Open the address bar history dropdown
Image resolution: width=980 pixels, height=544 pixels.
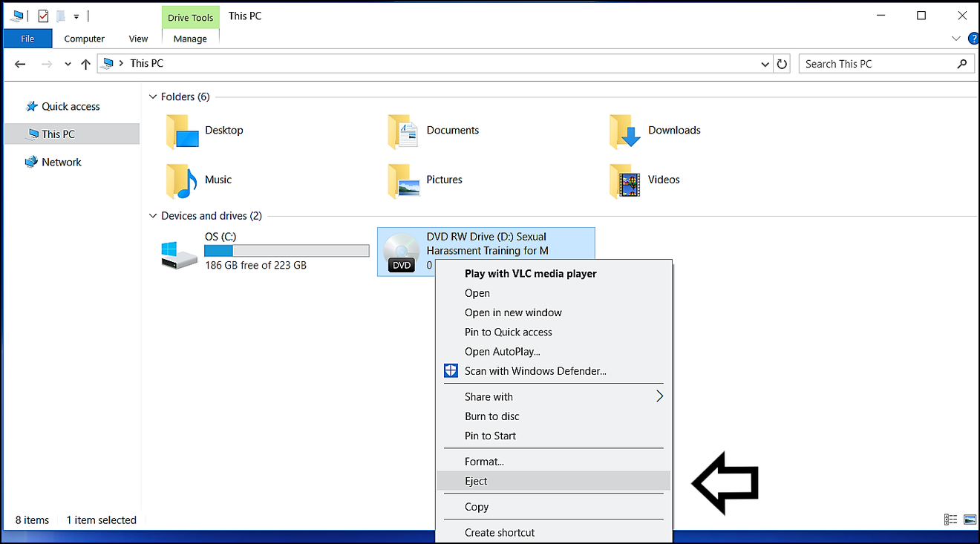[765, 64]
